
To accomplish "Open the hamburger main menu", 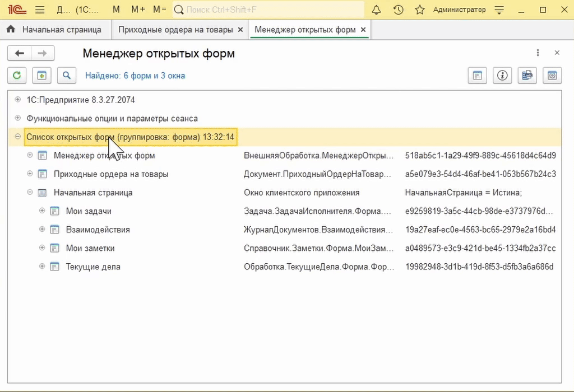I will pyautogui.click(x=40, y=10).
